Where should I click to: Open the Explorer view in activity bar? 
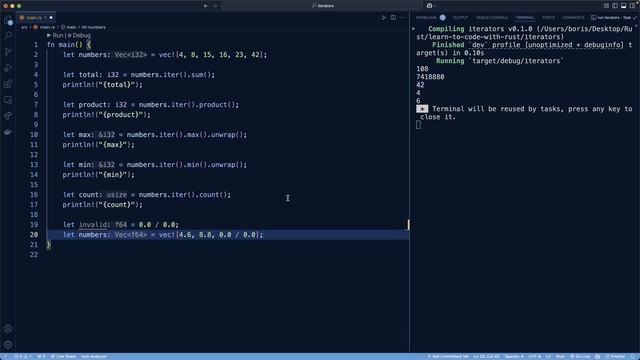[x=8, y=20]
